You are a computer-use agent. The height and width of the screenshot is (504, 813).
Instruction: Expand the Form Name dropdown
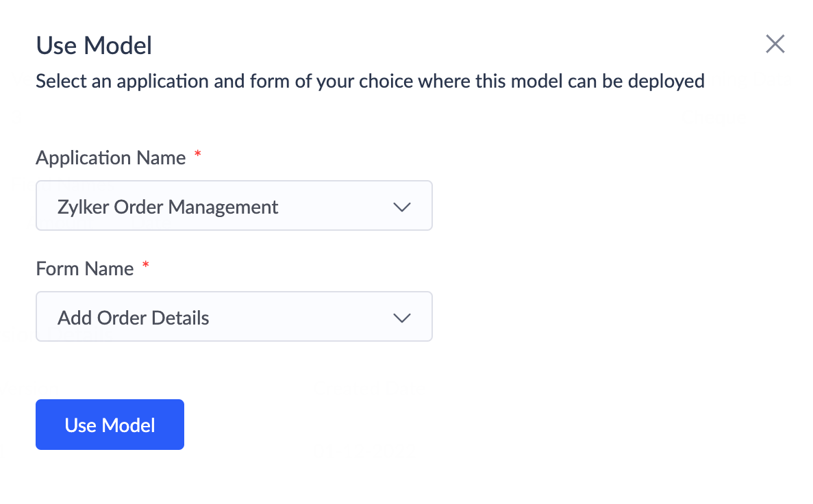pos(234,316)
